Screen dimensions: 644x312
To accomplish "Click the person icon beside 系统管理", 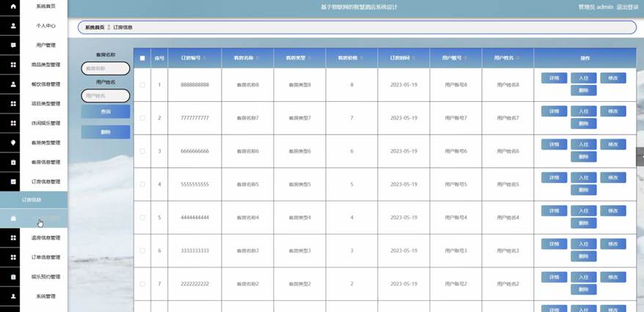I will tap(13, 296).
